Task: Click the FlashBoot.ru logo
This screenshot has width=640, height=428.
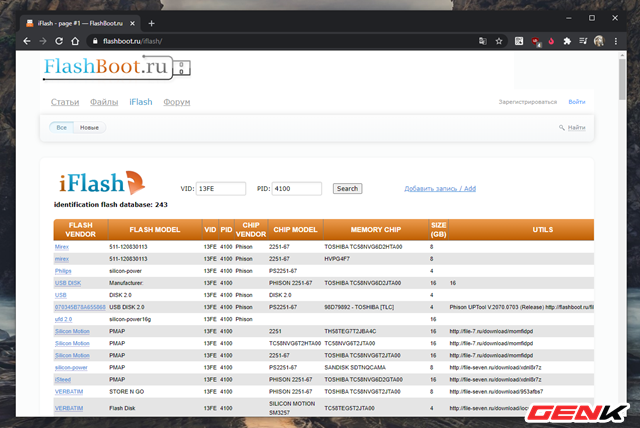Action: [117, 67]
